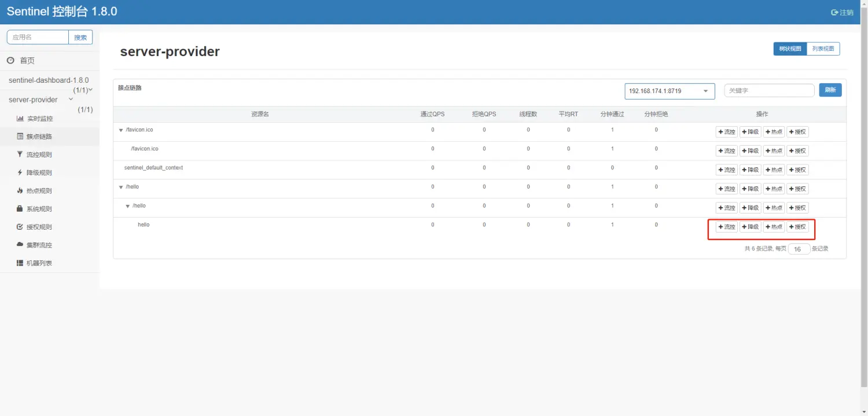Open 流控规则 flow rules page
Viewport: 868px width, 416px height.
35,154
